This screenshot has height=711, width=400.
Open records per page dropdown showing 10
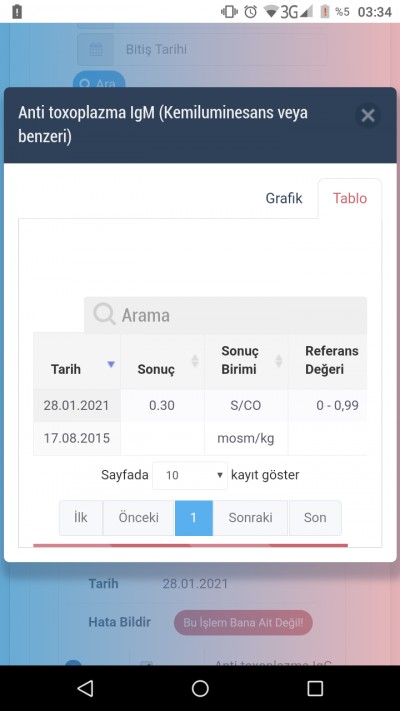(190, 475)
